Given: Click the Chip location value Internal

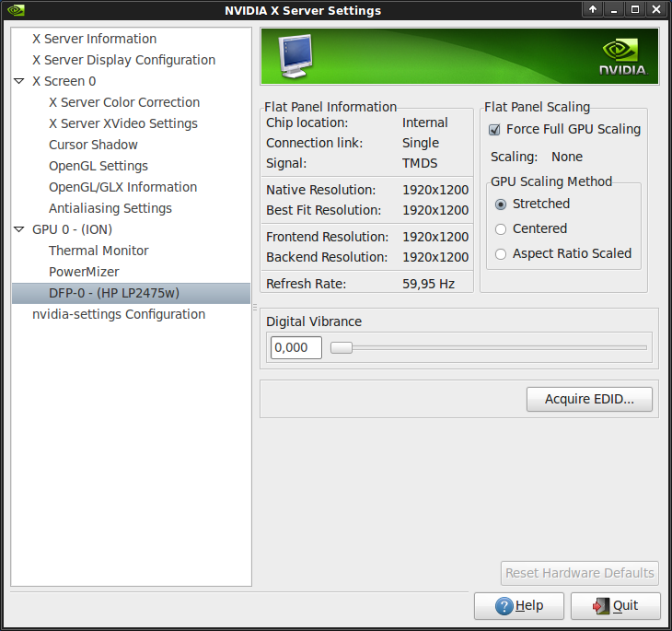Looking at the screenshot, I should coord(424,123).
